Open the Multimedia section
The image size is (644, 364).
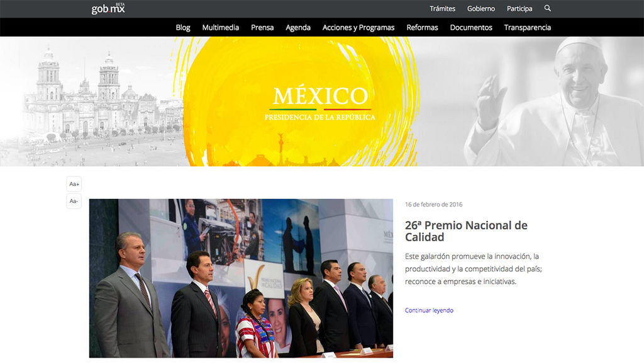pyautogui.click(x=220, y=27)
